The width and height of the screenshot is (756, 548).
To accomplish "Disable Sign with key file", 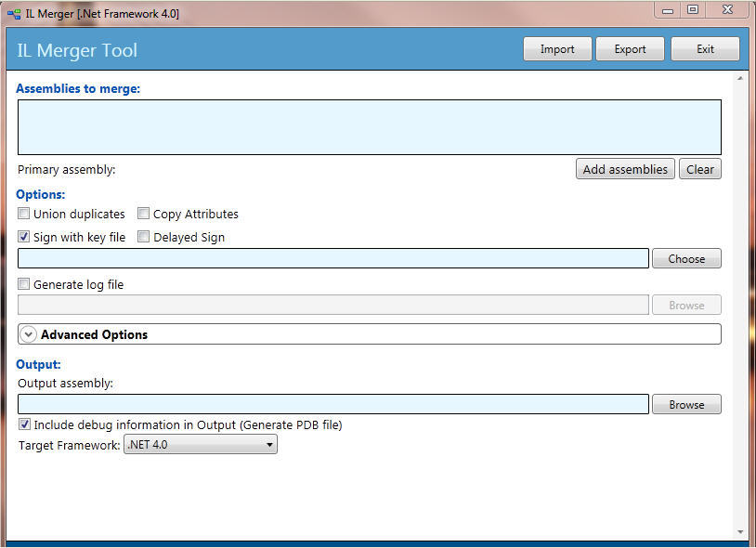I will click(x=24, y=237).
